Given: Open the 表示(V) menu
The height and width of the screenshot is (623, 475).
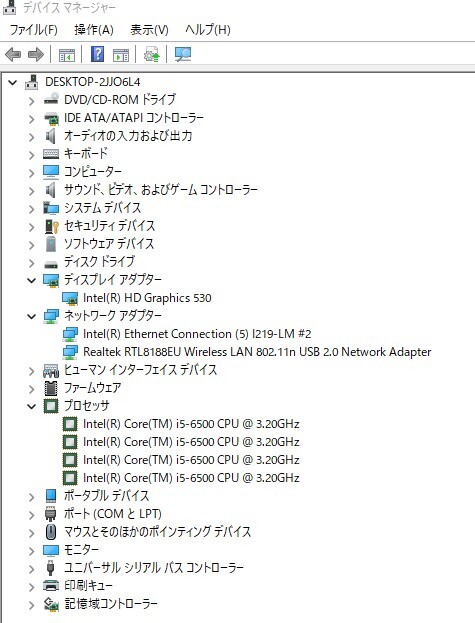Looking at the screenshot, I should 149,29.
